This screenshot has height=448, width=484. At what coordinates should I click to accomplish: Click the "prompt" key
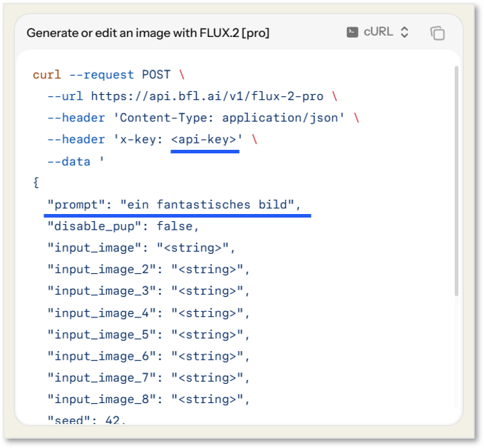click(x=76, y=205)
